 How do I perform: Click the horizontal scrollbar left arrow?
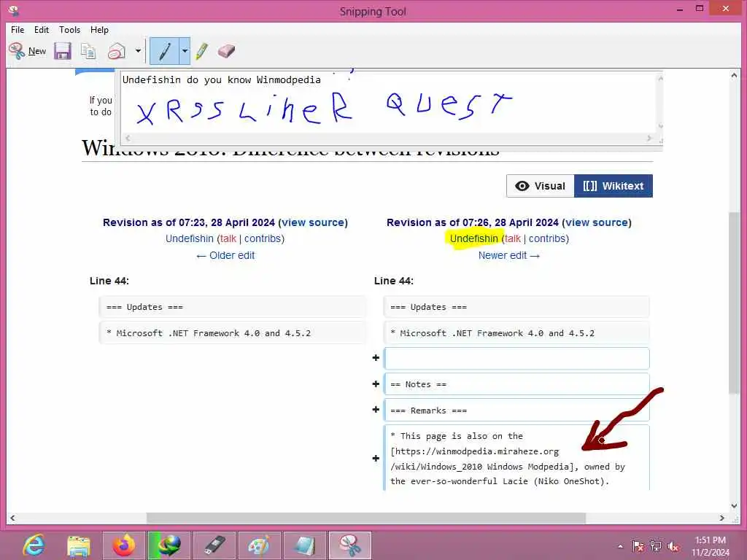click(12, 518)
